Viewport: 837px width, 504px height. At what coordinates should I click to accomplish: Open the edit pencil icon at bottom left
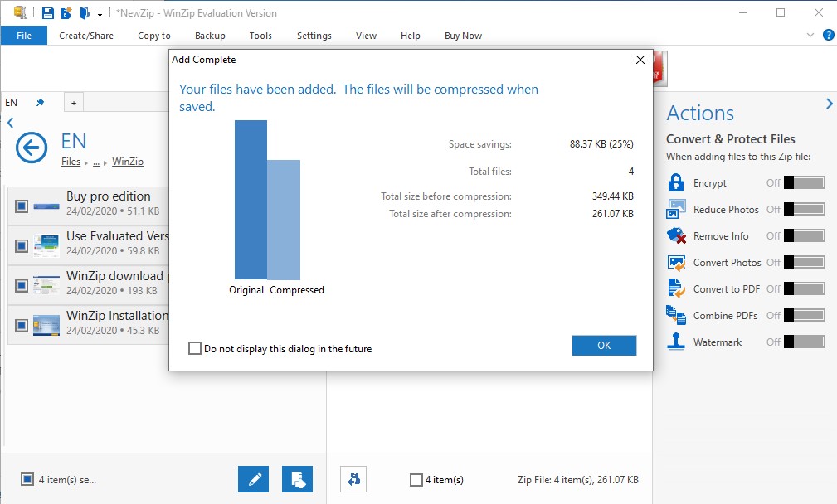(253, 479)
